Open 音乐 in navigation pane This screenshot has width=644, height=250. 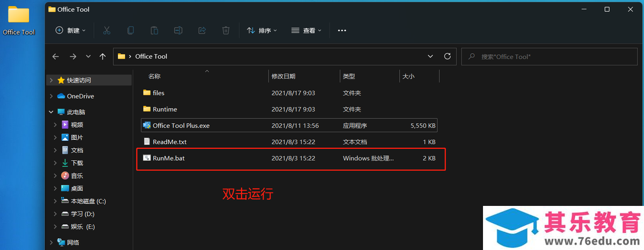click(77, 176)
